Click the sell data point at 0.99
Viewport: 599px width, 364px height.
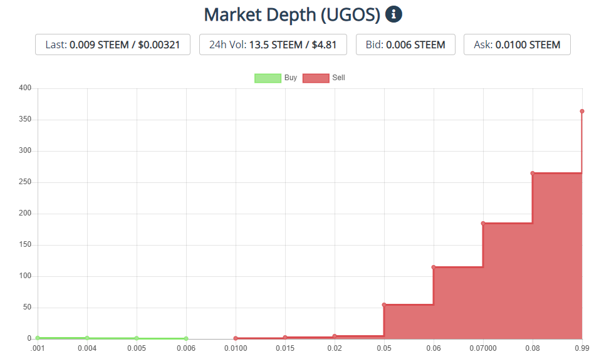(x=582, y=112)
